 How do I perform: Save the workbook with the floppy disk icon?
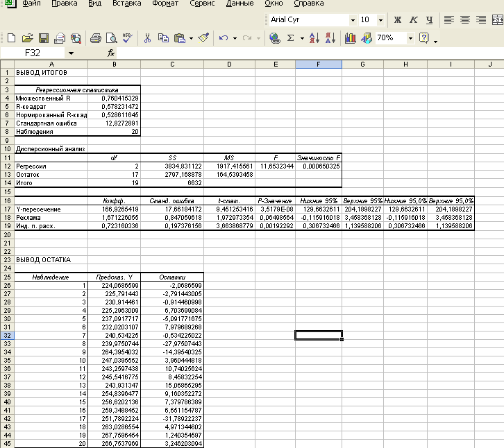[x=44, y=38]
